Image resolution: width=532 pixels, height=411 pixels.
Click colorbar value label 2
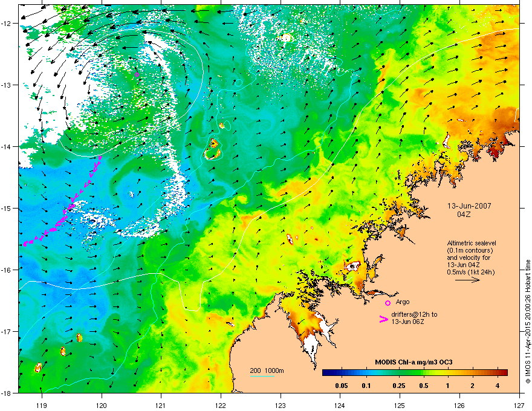point(472,386)
